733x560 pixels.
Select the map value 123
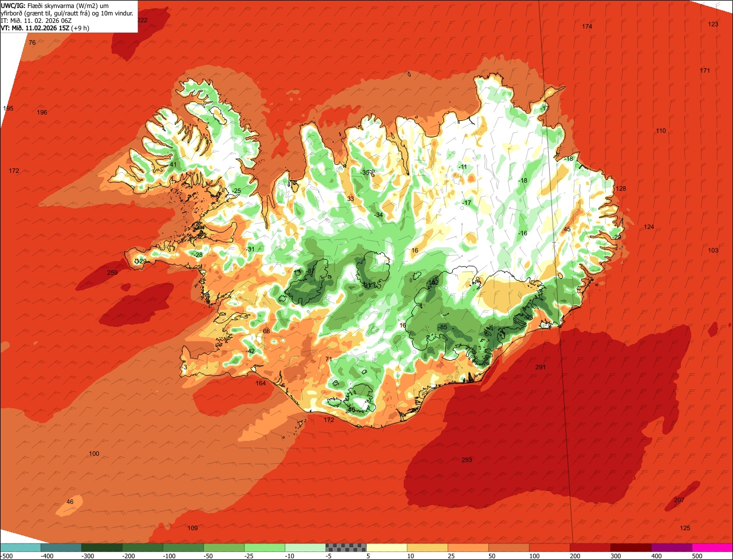point(713,24)
